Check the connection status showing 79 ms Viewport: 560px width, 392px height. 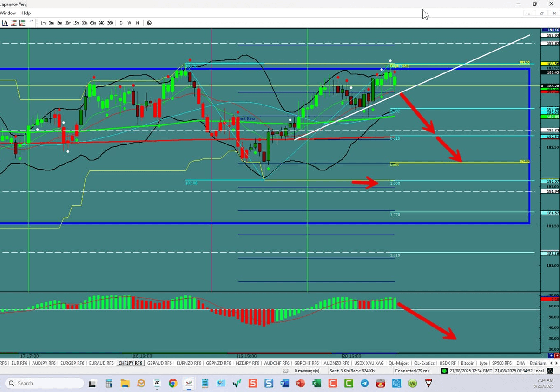(x=413, y=371)
